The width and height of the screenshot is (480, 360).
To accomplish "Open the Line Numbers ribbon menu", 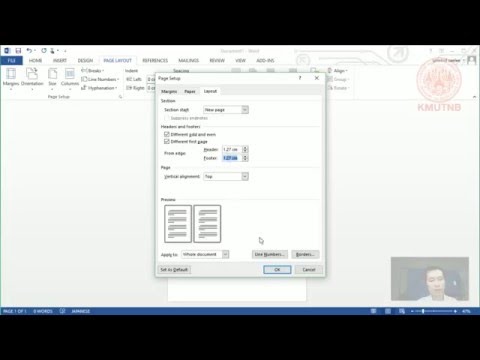I will [x=100, y=79].
